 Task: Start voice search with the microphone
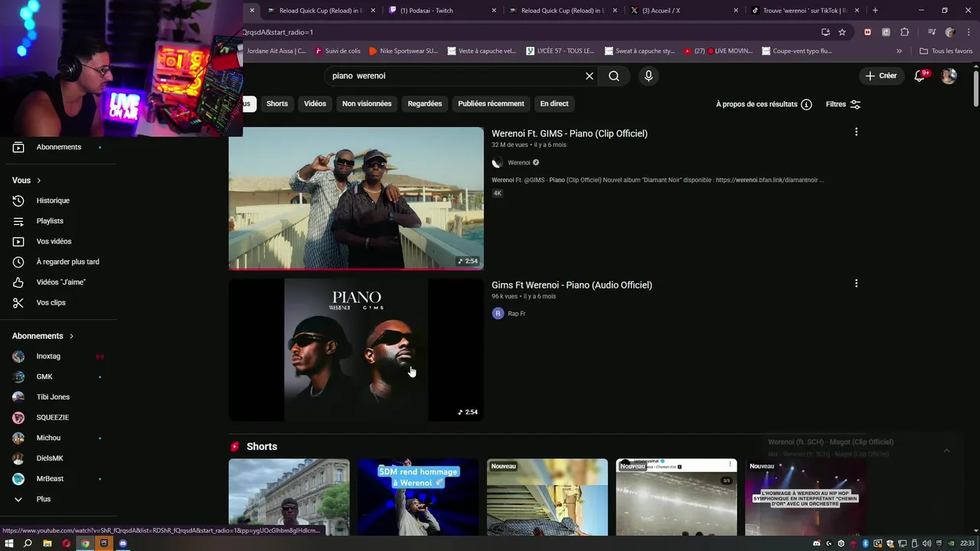pos(648,76)
